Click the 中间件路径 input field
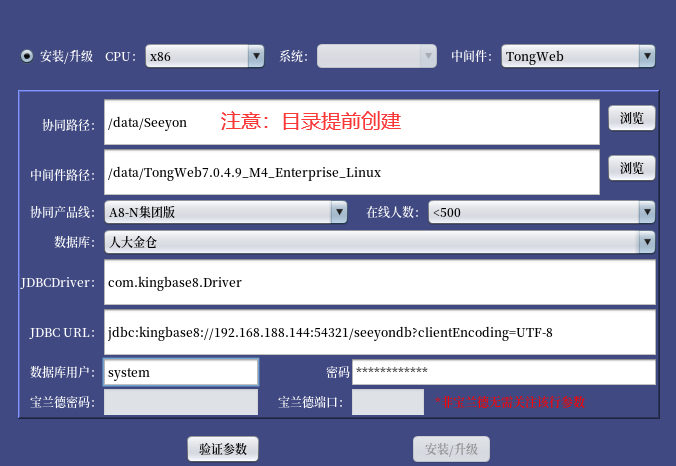 click(x=352, y=172)
